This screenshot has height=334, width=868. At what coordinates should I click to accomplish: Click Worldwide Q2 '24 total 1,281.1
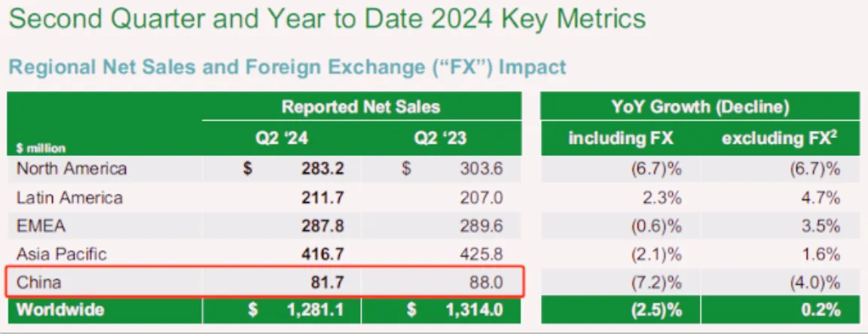314,310
